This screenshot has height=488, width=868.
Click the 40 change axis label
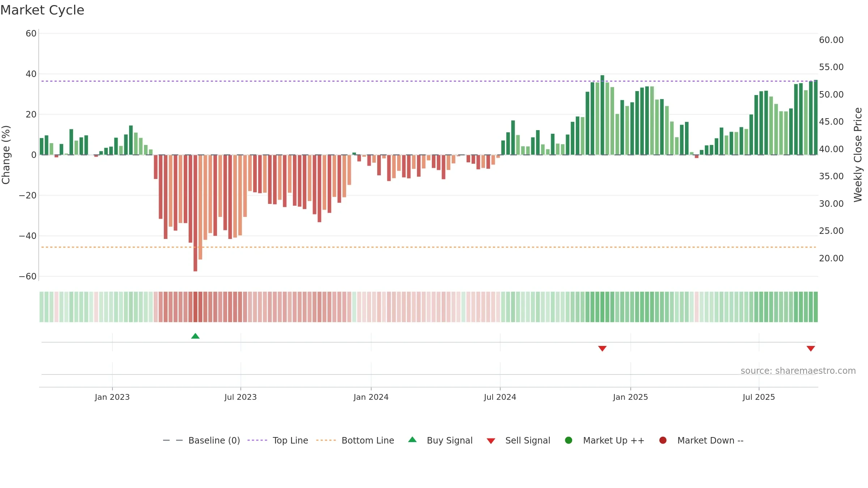click(x=31, y=74)
